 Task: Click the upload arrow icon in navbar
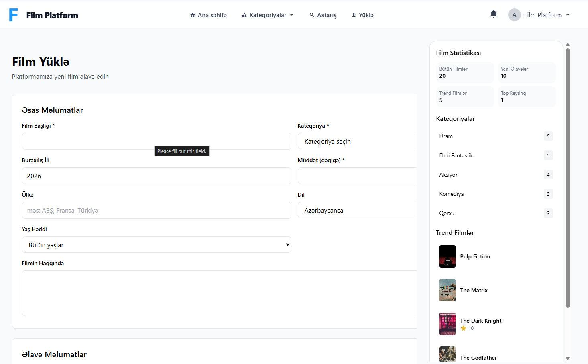click(354, 15)
